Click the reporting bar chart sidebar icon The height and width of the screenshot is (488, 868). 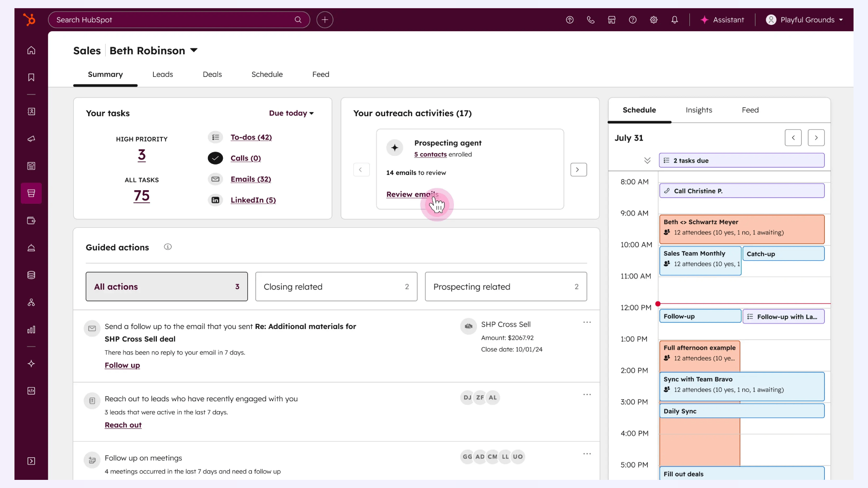(31, 330)
